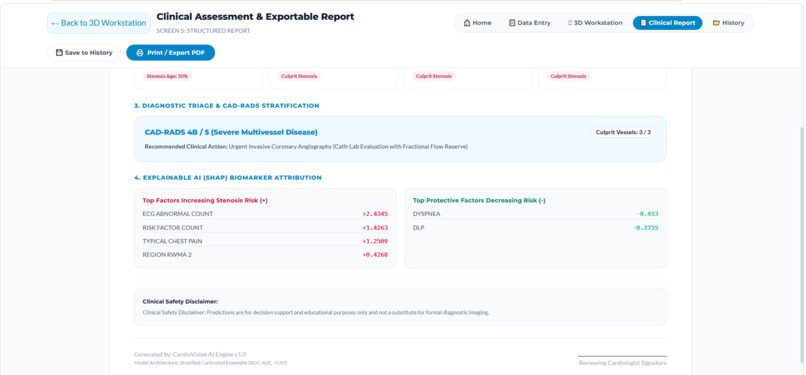Click the Clinical Assessment & Exportable Report title
The height and width of the screenshot is (375, 806).
coord(255,17)
